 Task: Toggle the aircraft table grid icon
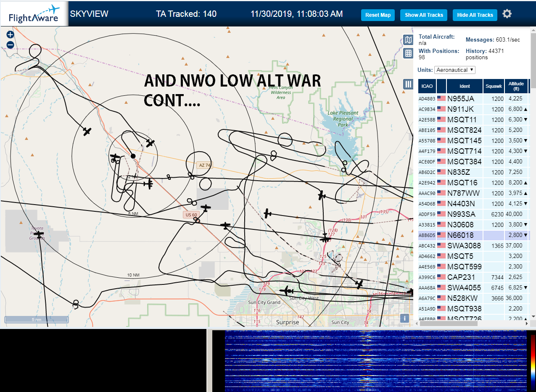click(408, 53)
